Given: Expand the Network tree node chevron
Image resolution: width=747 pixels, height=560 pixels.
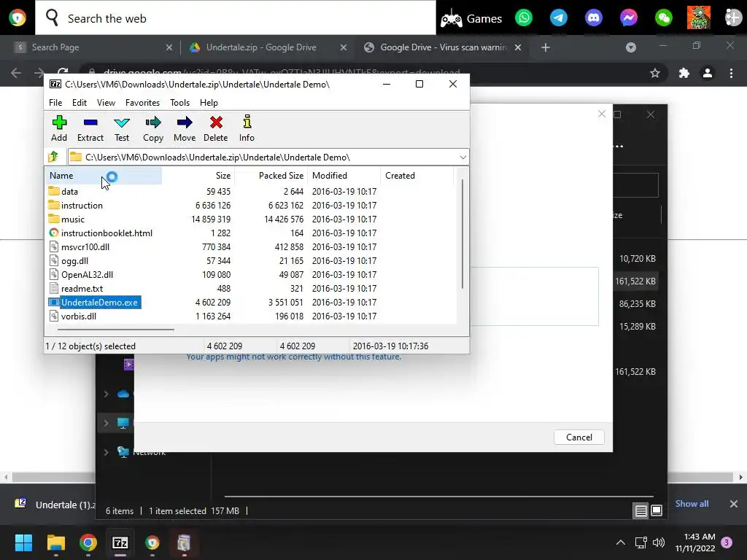Looking at the screenshot, I should coord(107,452).
